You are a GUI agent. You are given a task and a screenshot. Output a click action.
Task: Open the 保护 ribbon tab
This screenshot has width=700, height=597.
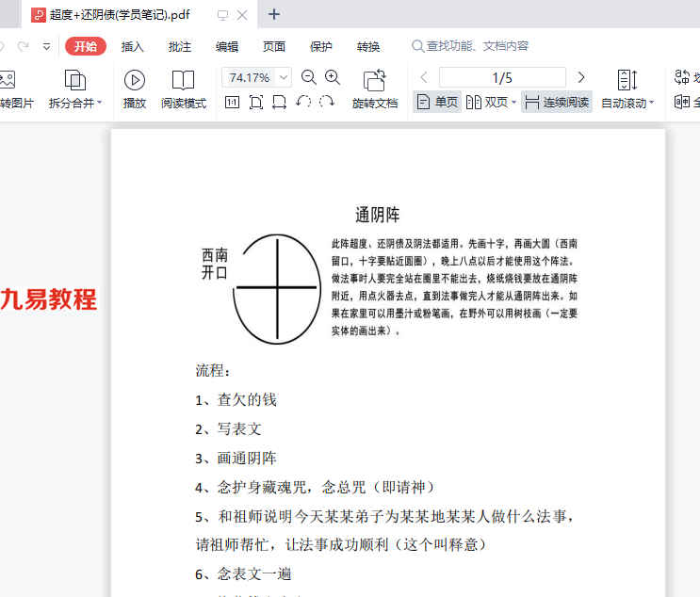point(321,46)
